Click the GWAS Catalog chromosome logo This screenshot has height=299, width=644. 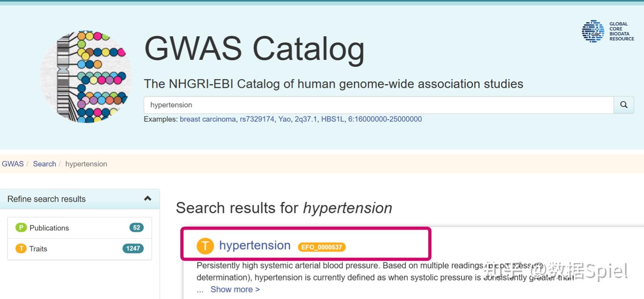click(x=86, y=76)
